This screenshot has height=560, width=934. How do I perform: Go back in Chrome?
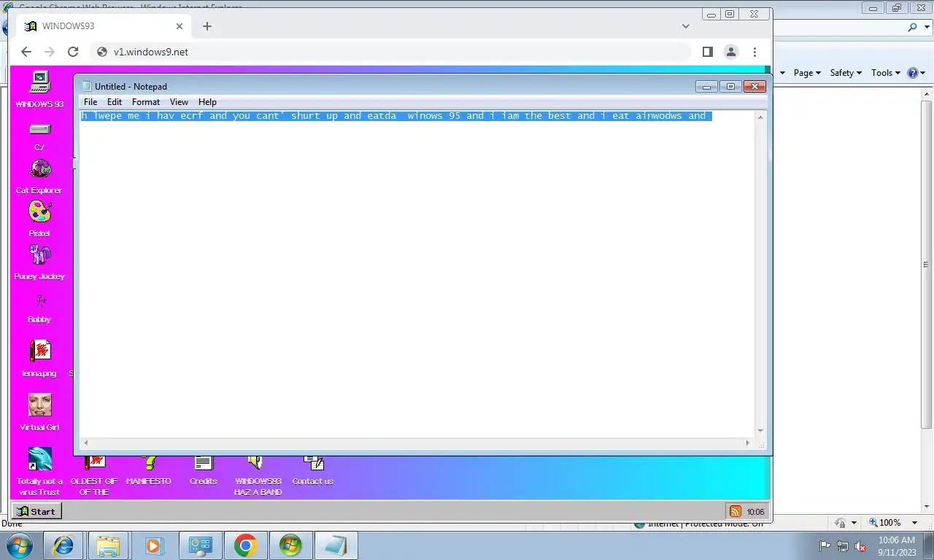pyautogui.click(x=26, y=52)
